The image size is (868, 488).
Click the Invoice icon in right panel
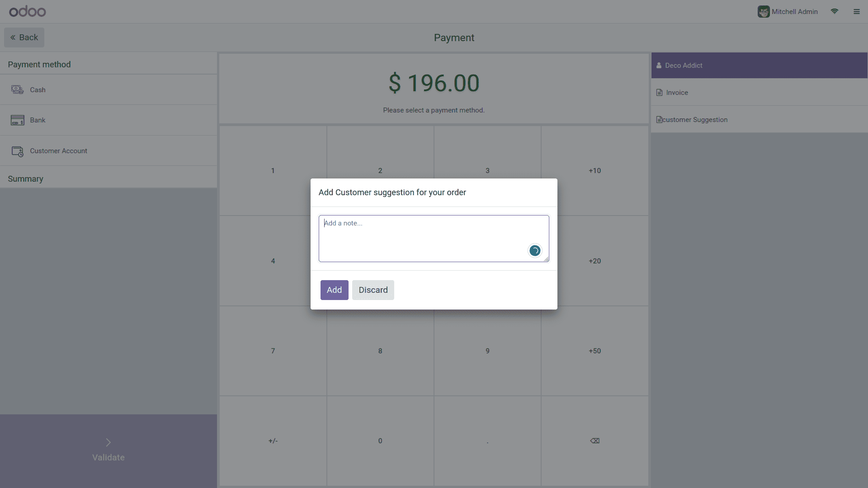tap(659, 92)
